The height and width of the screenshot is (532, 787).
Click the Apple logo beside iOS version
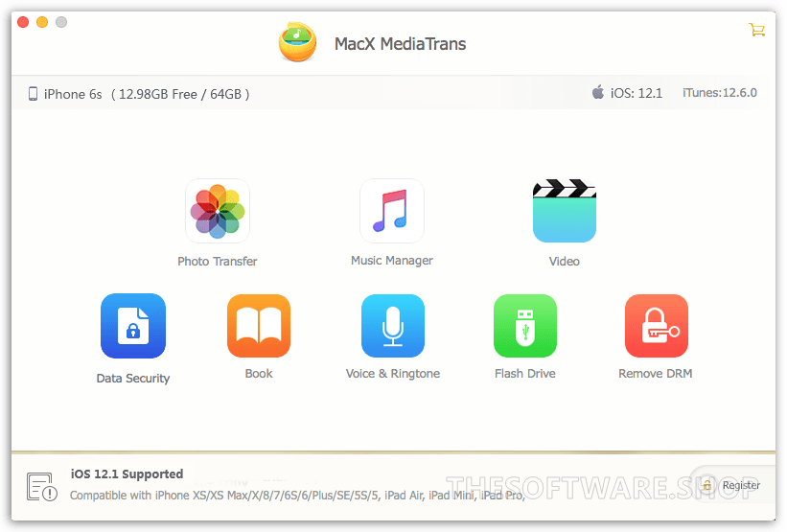598,92
